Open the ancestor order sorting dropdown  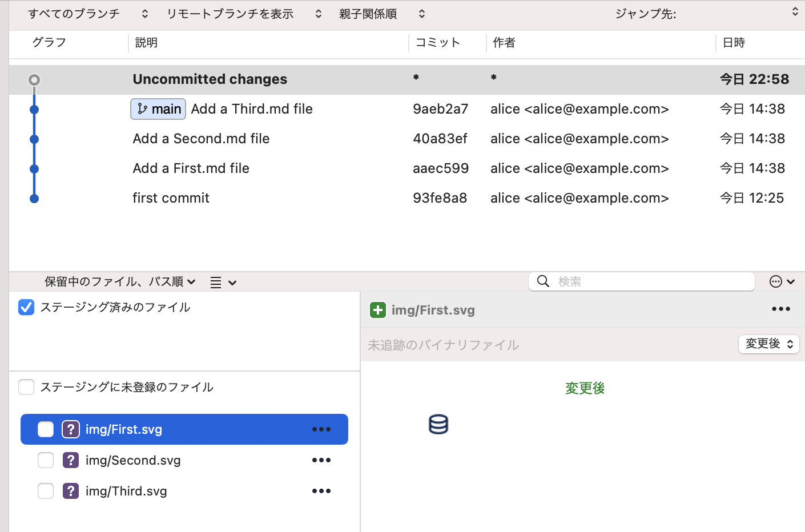[x=382, y=14]
